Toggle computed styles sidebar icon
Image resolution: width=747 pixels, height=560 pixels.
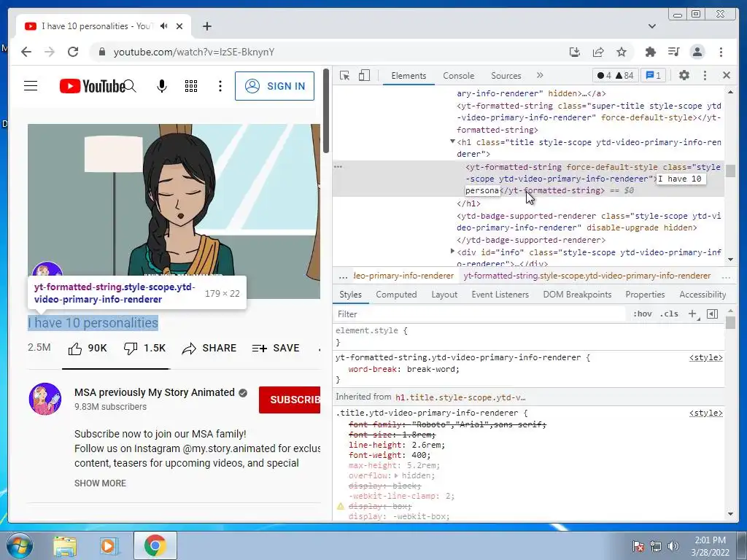(x=713, y=314)
